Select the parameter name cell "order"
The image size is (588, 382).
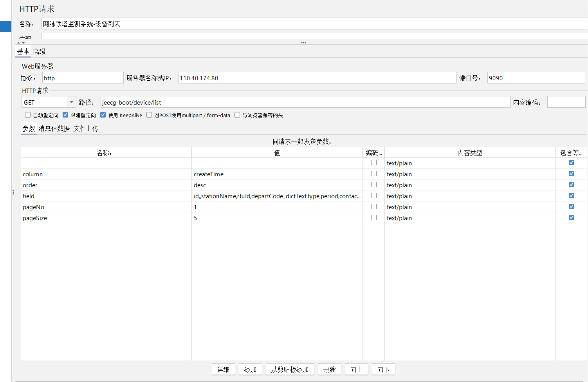106,185
